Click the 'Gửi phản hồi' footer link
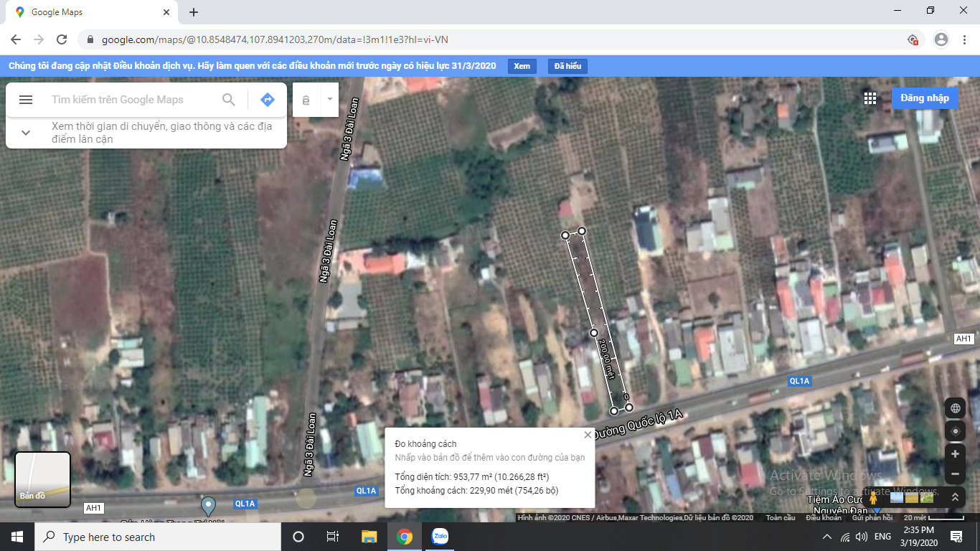This screenshot has height=551, width=980. coord(872,518)
